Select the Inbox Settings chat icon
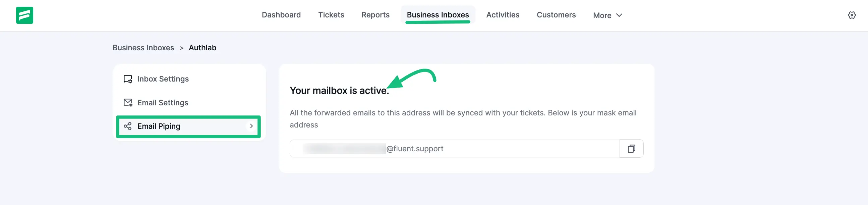 pyautogui.click(x=127, y=79)
